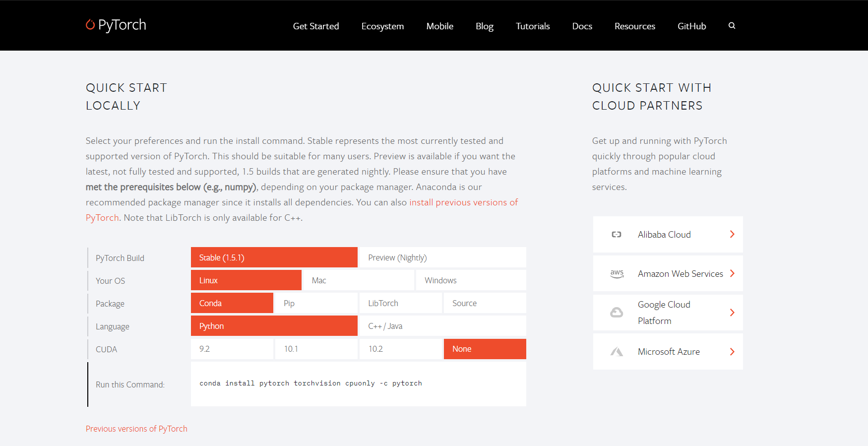Click the Alibaba Cloud logo icon
The height and width of the screenshot is (446, 868).
[617, 234]
